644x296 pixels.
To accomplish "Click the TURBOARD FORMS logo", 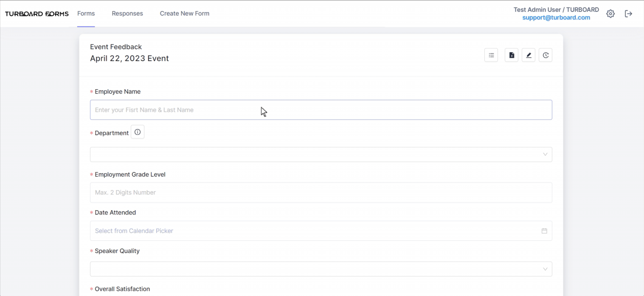I will pos(37,14).
